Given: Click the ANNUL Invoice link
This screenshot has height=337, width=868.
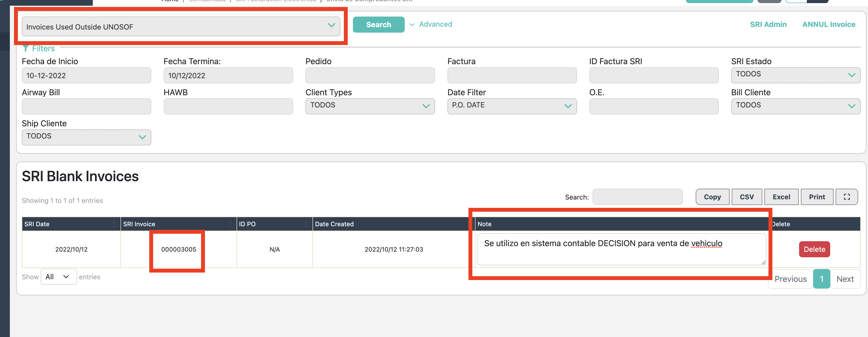Looking at the screenshot, I should pyautogui.click(x=829, y=25).
